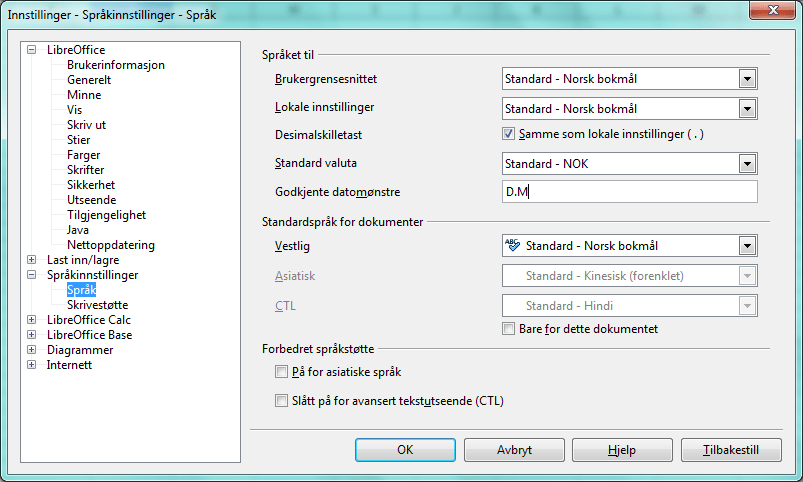Image resolution: width=803 pixels, height=482 pixels.
Task: Open the Brukergrensesnittet language dropdown
Action: click(746, 79)
